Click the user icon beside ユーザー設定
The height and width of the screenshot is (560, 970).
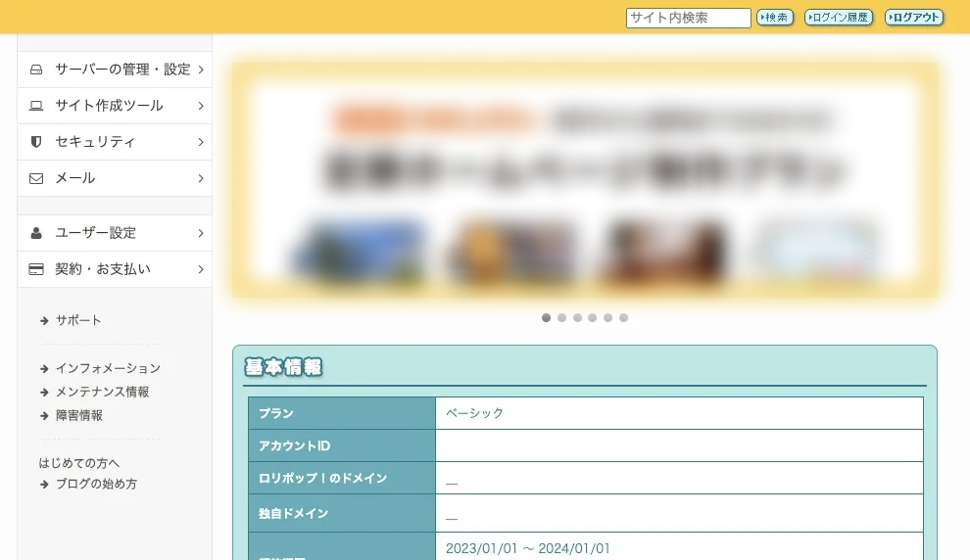pyautogui.click(x=36, y=233)
